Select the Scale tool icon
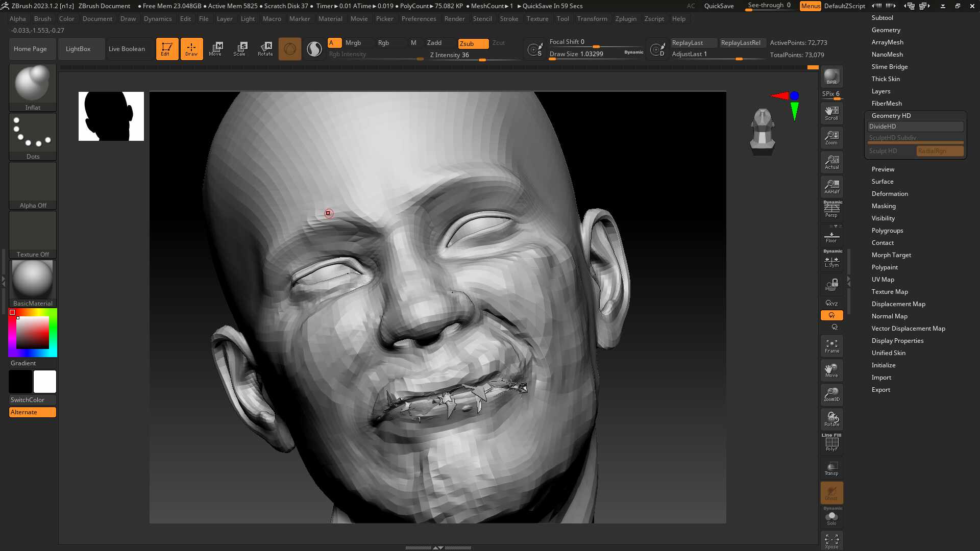 tap(240, 48)
